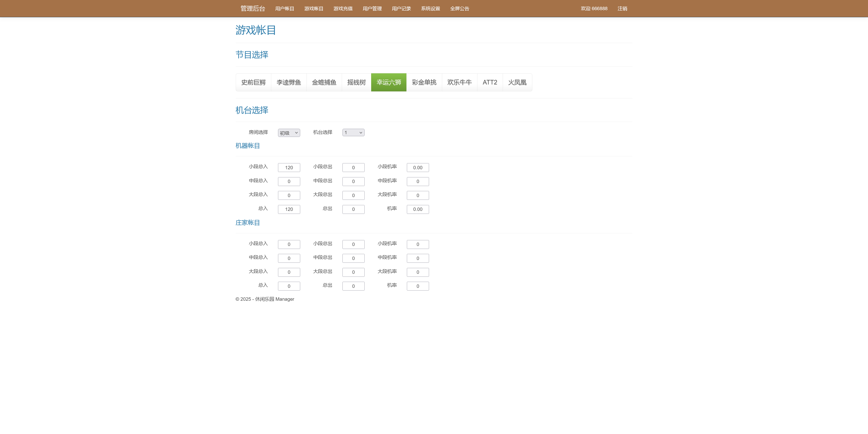Click the 机率 input showing 0.00
The height and width of the screenshot is (434, 868).
(418, 209)
